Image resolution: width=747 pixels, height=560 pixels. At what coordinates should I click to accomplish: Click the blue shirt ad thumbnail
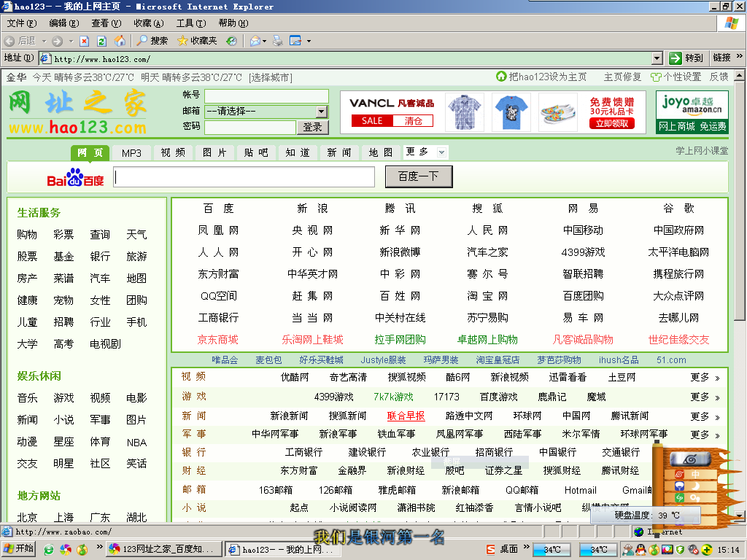click(511, 112)
